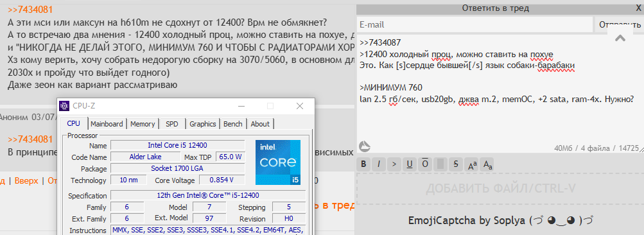Image resolution: width=644 pixels, height=235 pixels.
Task: Insert quote mark with the > button
Action: [x=394, y=164]
